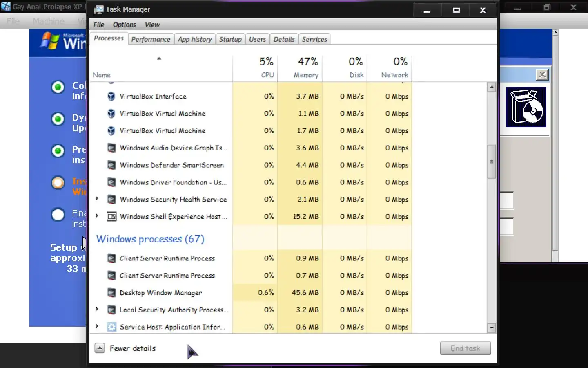Click the software box and CD installer icon
The width and height of the screenshot is (588, 368).
click(x=526, y=107)
